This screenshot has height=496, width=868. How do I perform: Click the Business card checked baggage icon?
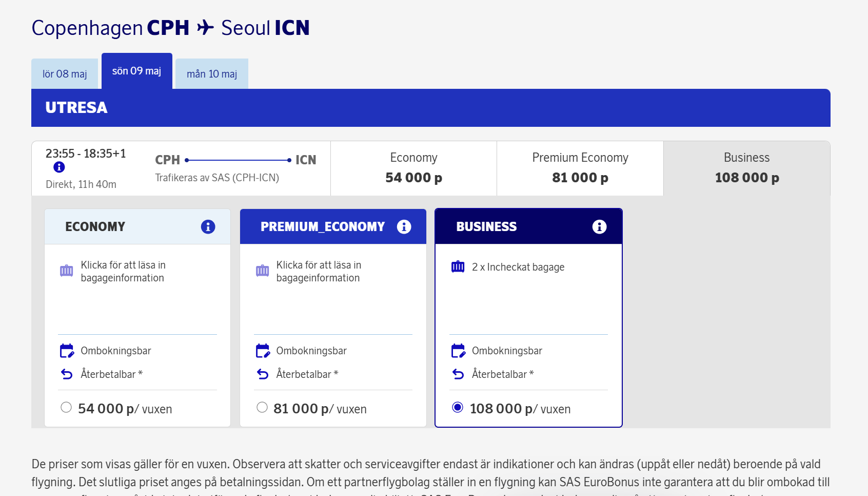(x=458, y=266)
